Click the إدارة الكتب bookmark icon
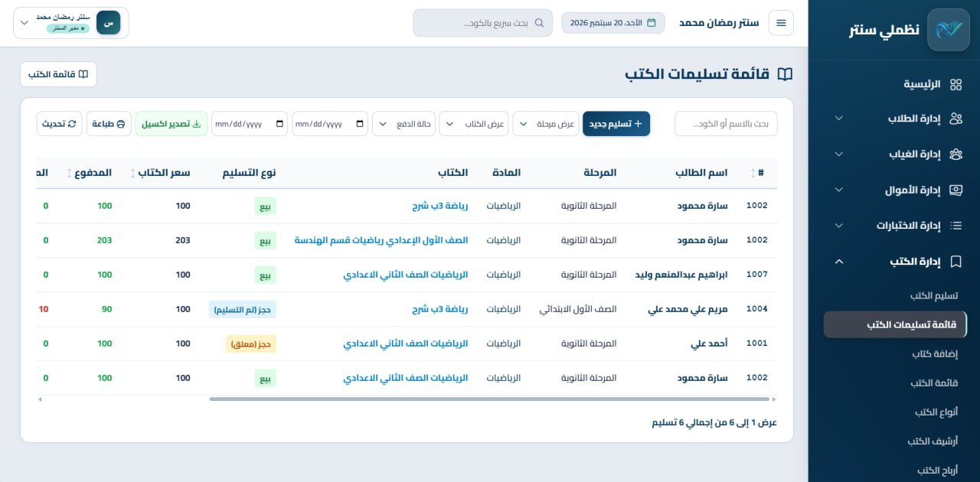Screen dimensions: 980x482 (955, 262)
